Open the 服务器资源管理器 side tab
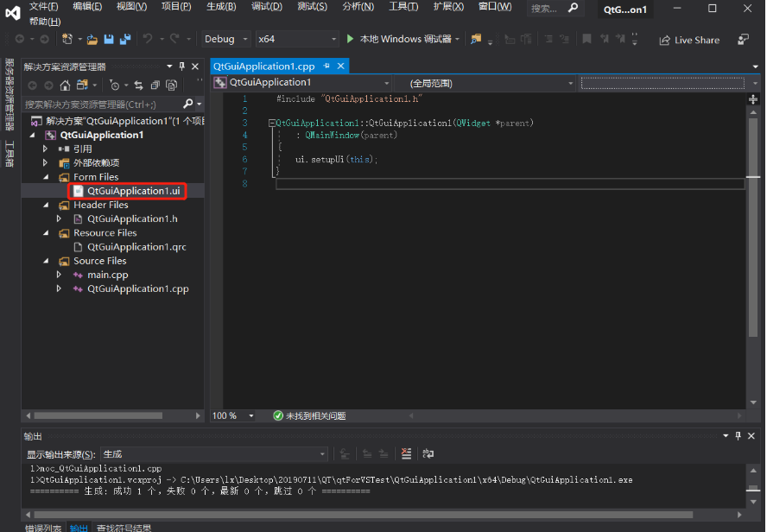The width and height of the screenshot is (767, 532). click(10, 94)
